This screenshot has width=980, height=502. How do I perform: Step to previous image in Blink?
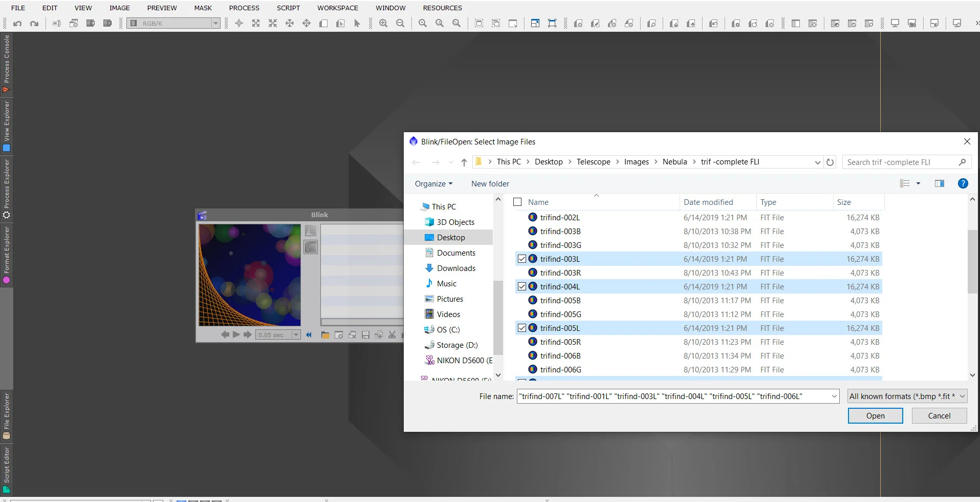[225, 334]
